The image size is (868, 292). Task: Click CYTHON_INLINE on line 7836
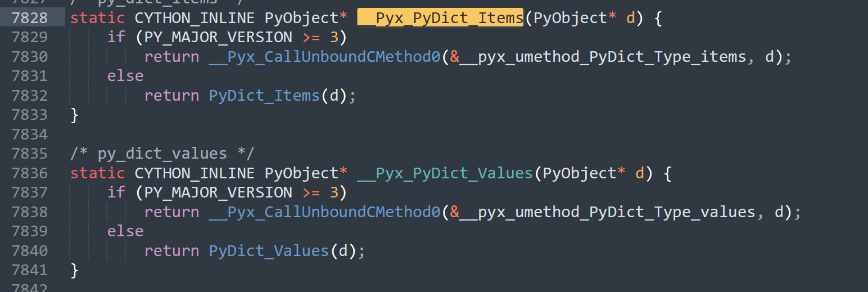[195, 173]
